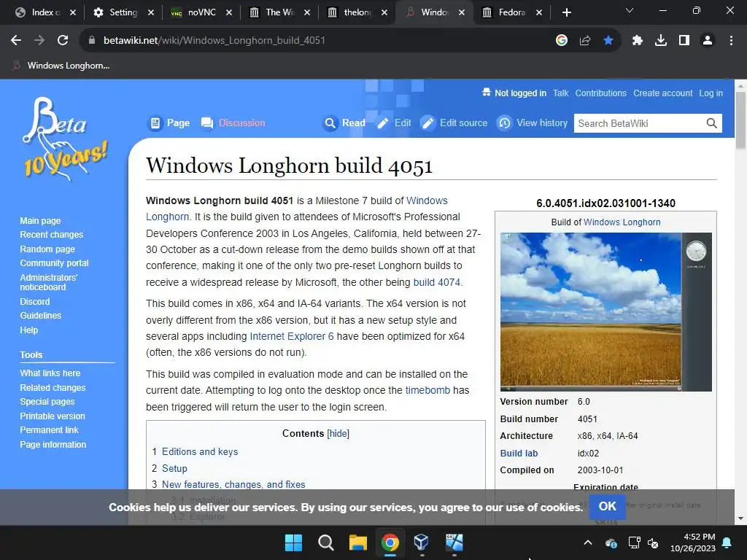Select the Page namespace tab
The image size is (747, 560).
[169, 122]
